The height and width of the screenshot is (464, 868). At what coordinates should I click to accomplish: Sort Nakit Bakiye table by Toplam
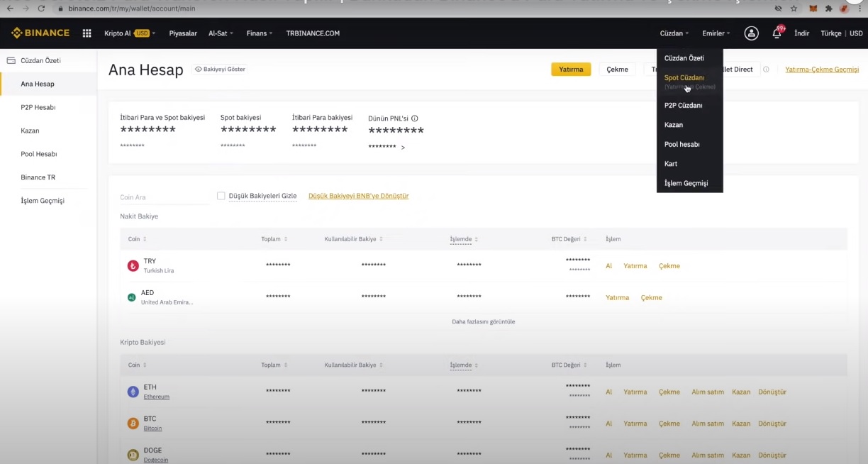tap(274, 239)
